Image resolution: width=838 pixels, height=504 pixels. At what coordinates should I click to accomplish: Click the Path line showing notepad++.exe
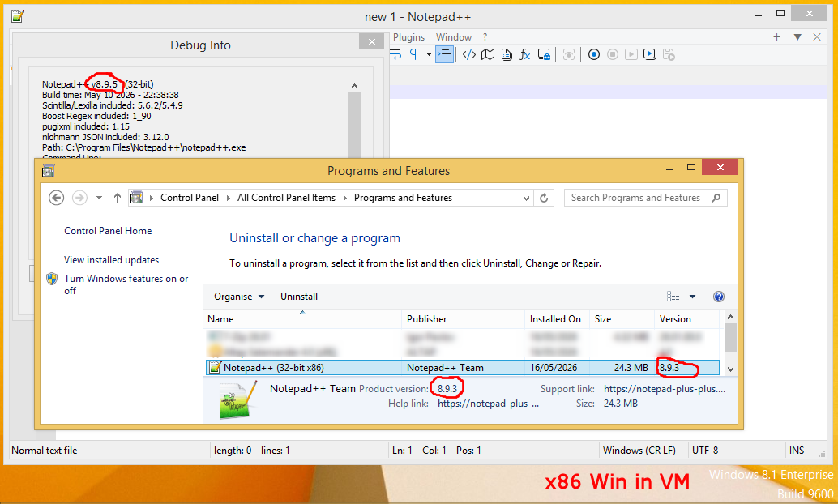pos(144,147)
